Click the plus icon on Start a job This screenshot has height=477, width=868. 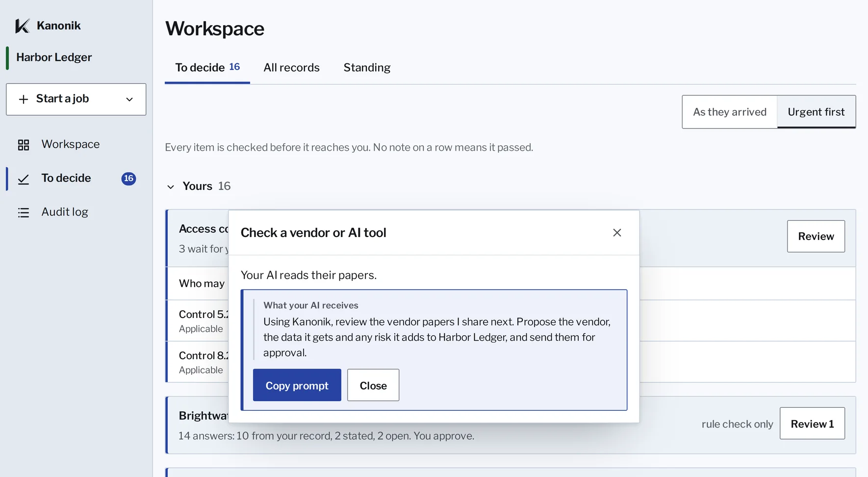[24, 99]
